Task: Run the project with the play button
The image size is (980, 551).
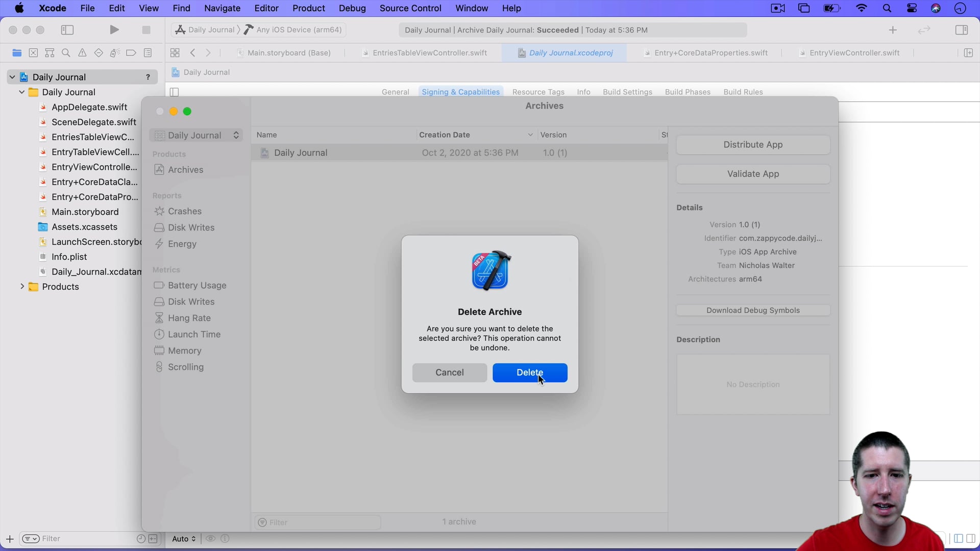Action: [114, 30]
